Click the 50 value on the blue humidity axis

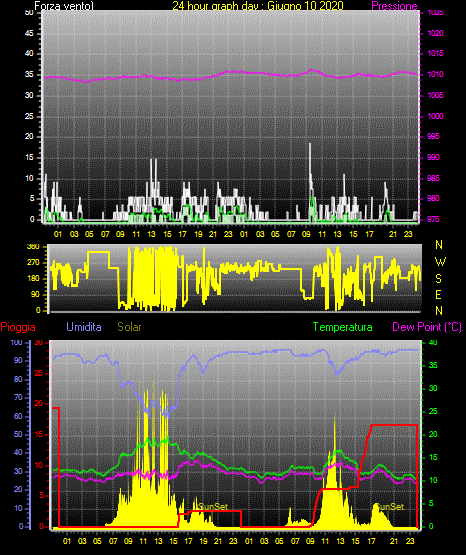[18, 434]
